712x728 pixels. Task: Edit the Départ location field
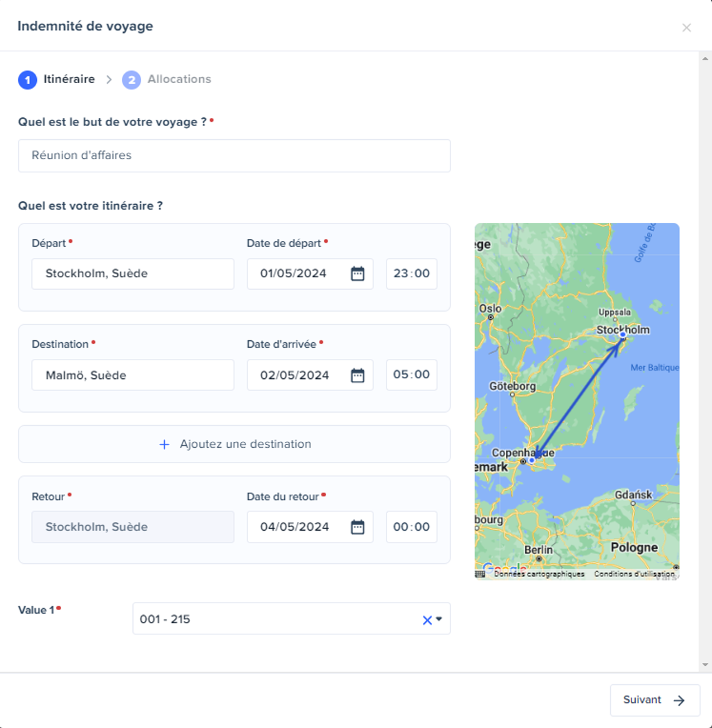tap(133, 273)
